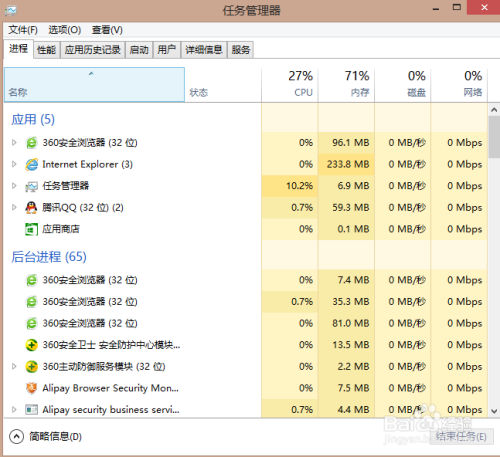This screenshot has width=500, height=457.
Task: Click the 360安全浏览器 background icon using 35.3 MB
Action: [x=32, y=302]
